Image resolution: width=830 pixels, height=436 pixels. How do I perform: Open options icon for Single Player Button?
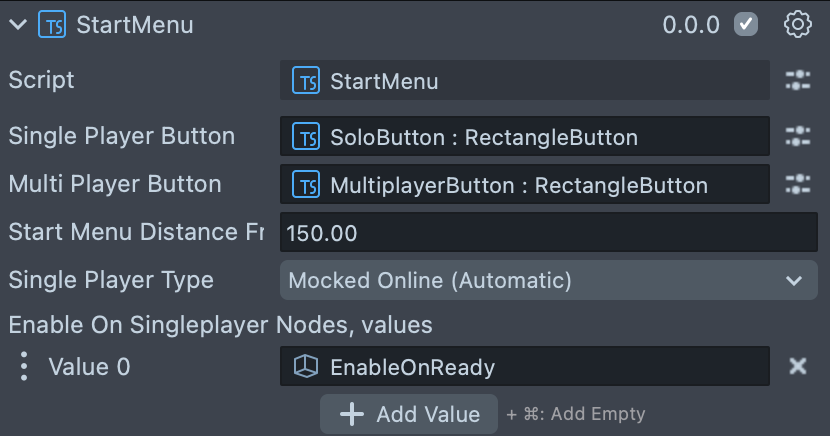797,136
